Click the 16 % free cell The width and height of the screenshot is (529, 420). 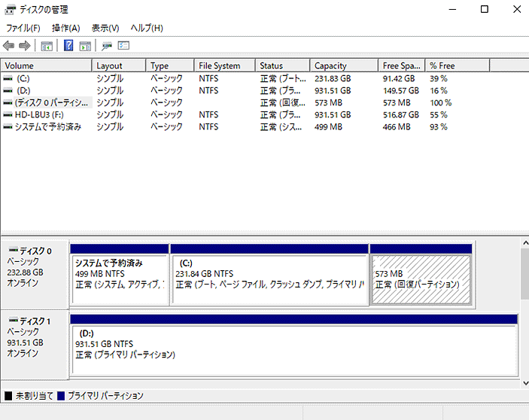pos(439,91)
